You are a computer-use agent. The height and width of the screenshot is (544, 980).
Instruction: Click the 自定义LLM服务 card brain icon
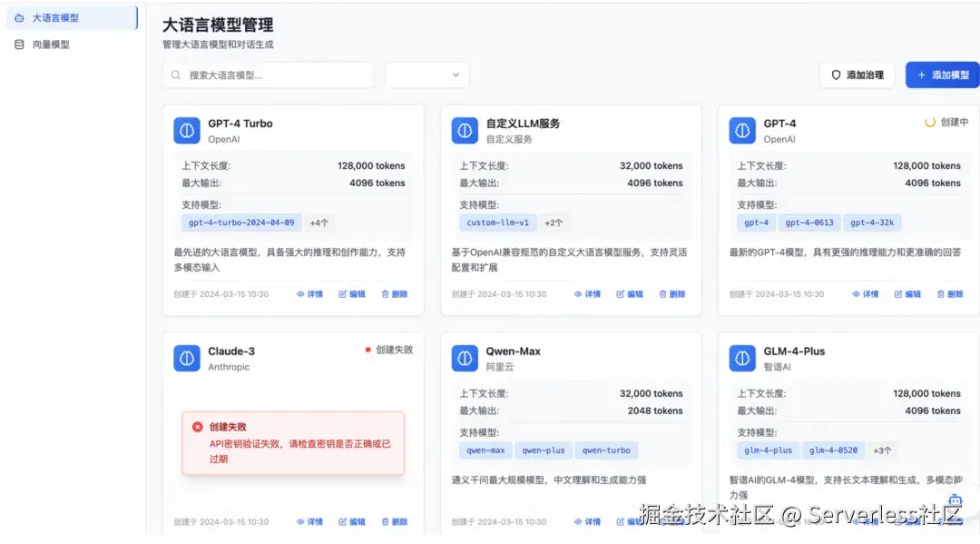465,131
